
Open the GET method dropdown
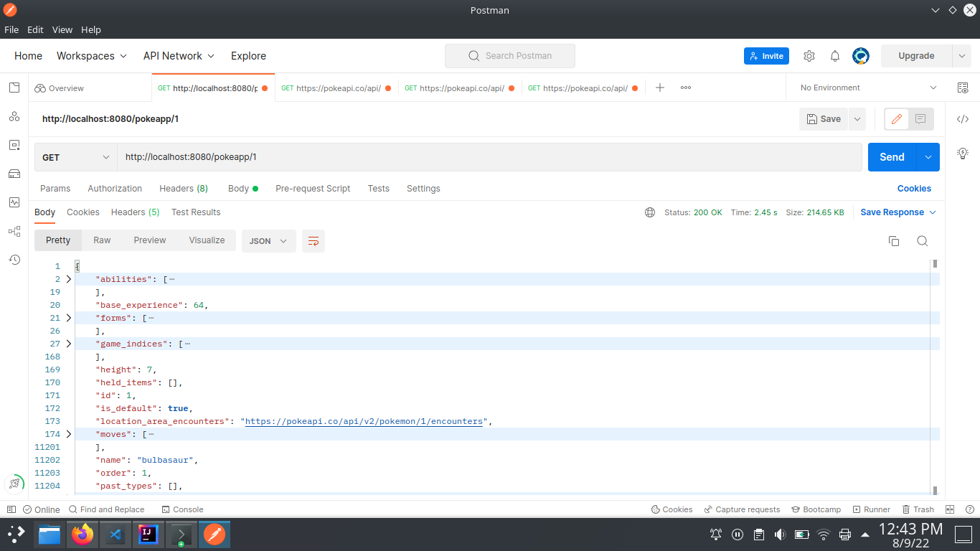tap(75, 156)
